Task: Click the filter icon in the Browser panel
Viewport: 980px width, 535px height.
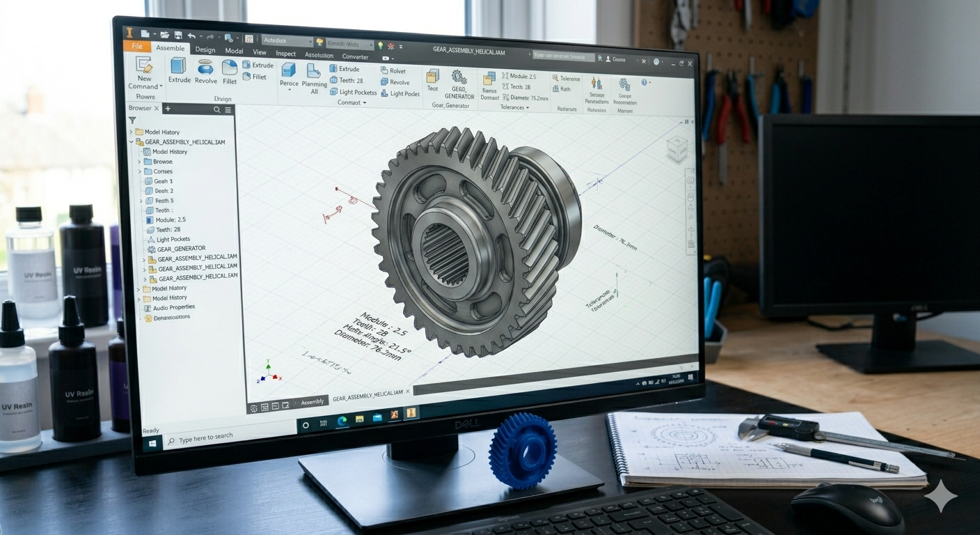Action: click(x=132, y=121)
